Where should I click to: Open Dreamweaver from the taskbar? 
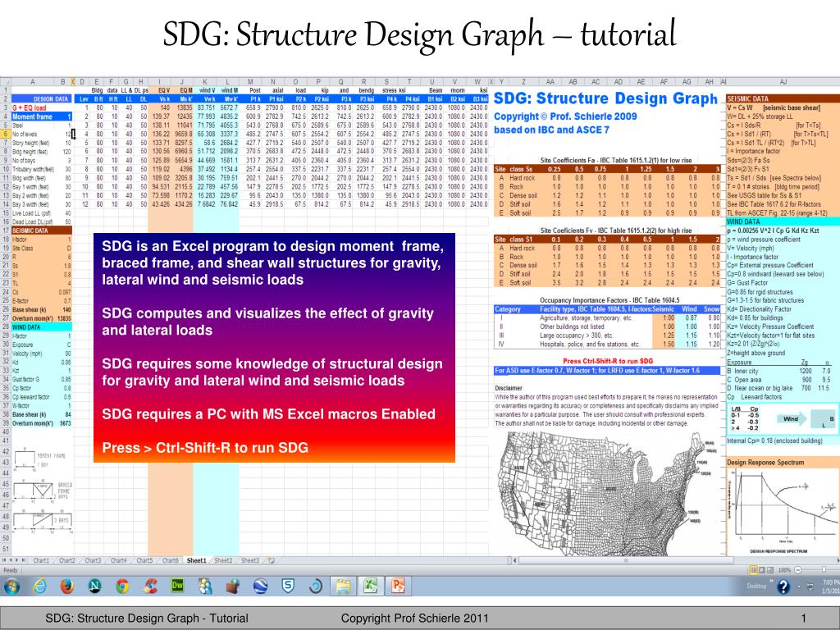click(x=177, y=586)
